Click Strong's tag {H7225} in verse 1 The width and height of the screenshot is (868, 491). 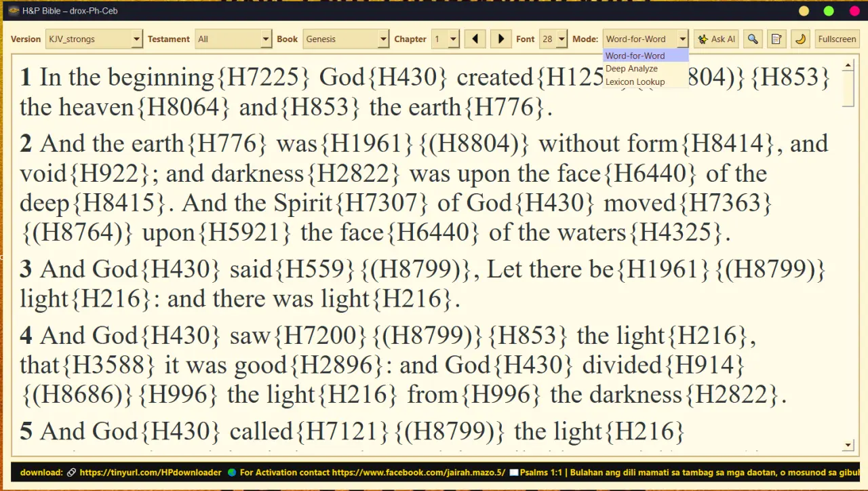pyautogui.click(x=263, y=77)
